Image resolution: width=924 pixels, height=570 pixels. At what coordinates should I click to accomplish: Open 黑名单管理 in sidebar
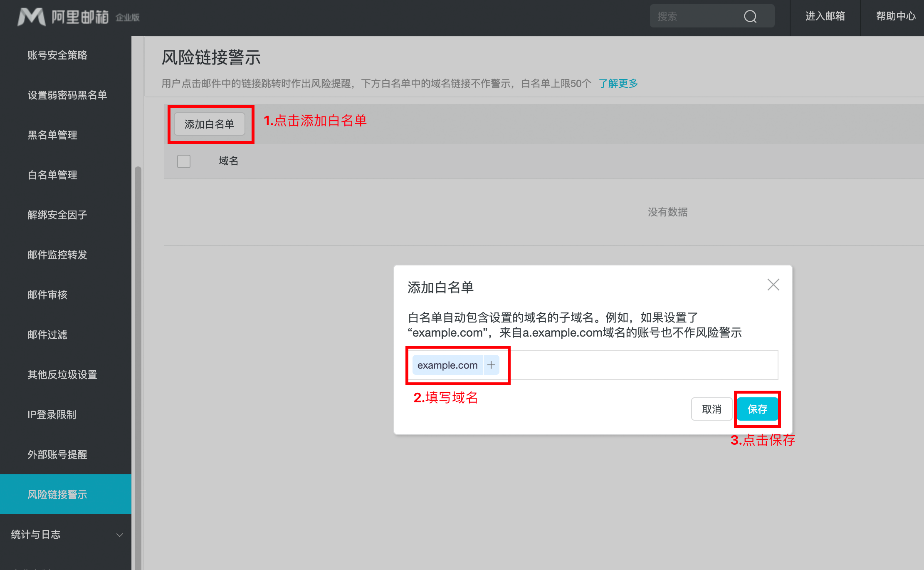tap(52, 135)
